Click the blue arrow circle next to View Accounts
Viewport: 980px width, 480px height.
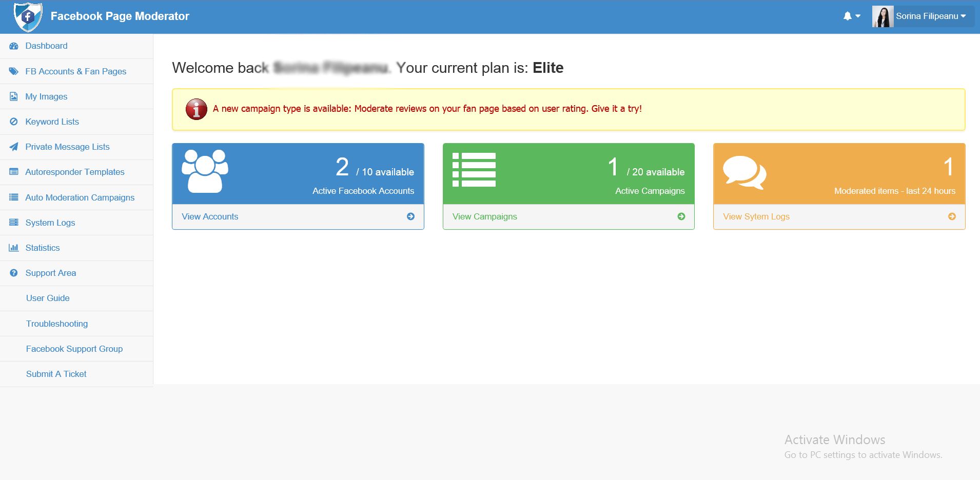pos(410,216)
